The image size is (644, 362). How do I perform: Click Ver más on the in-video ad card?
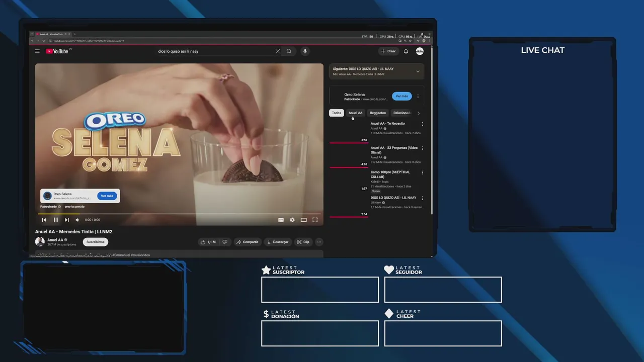[107, 196]
